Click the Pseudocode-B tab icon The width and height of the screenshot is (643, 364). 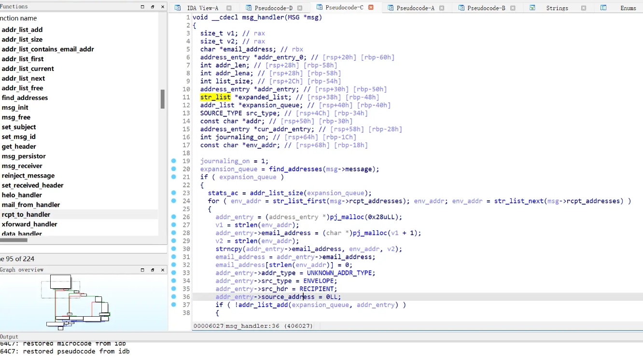pyautogui.click(x=461, y=8)
